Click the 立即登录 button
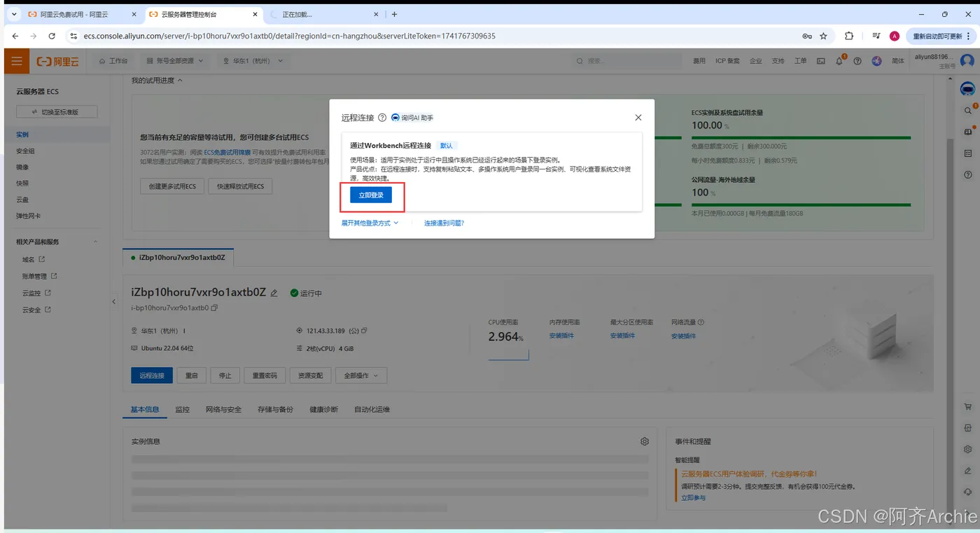Image resolution: width=980 pixels, height=533 pixels. (371, 195)
